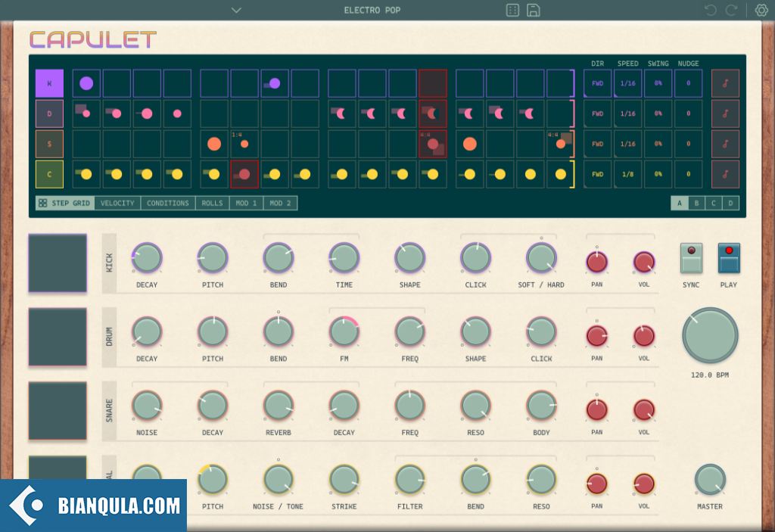Click the 120.0 BPM tempo knob
This screenshot has width=775, height=532.
[710, 336]
